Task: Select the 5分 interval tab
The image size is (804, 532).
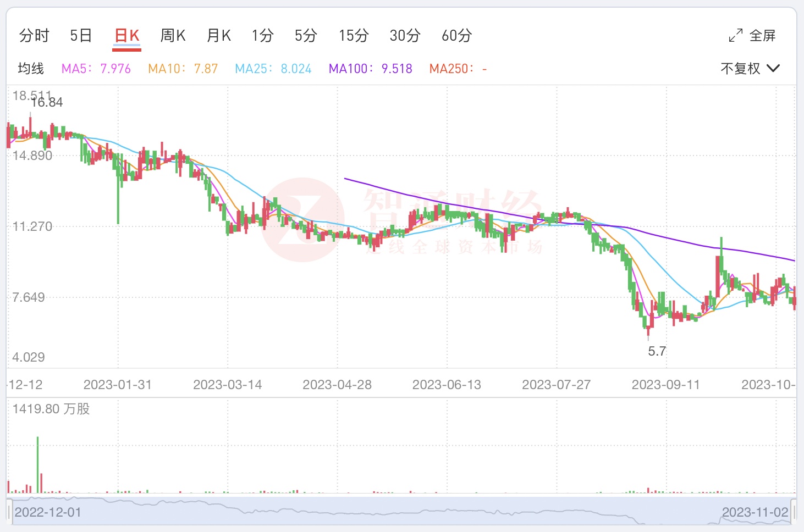Action: [x=306, y=36]
